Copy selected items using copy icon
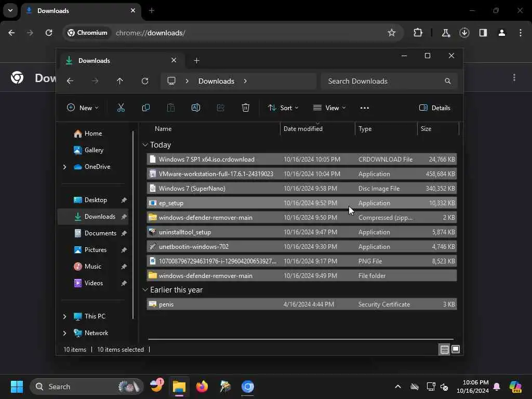This screenshot has height=399, width=532. coord(146,108)
